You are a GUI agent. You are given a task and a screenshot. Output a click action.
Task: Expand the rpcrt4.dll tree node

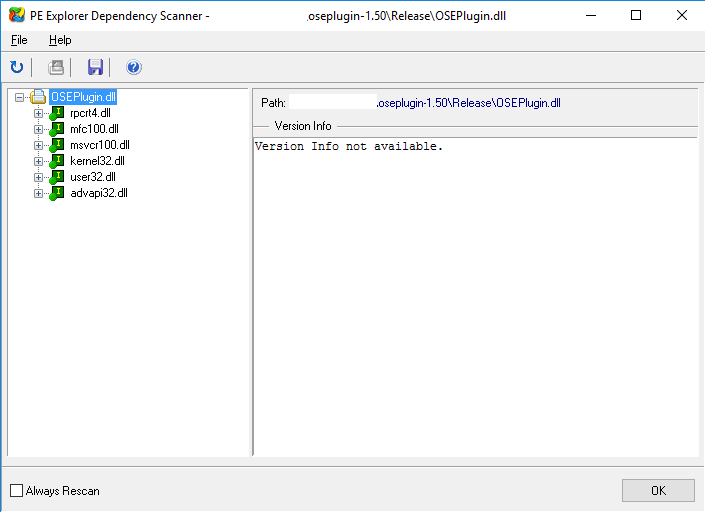point(39,113)
